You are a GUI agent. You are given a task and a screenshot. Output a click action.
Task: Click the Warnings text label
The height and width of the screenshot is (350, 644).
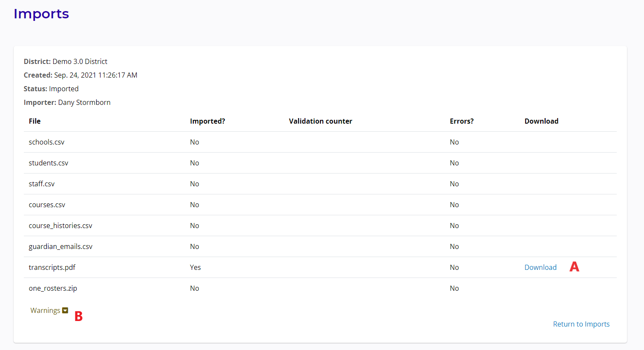pyautogui.click(x=45, y=310)
